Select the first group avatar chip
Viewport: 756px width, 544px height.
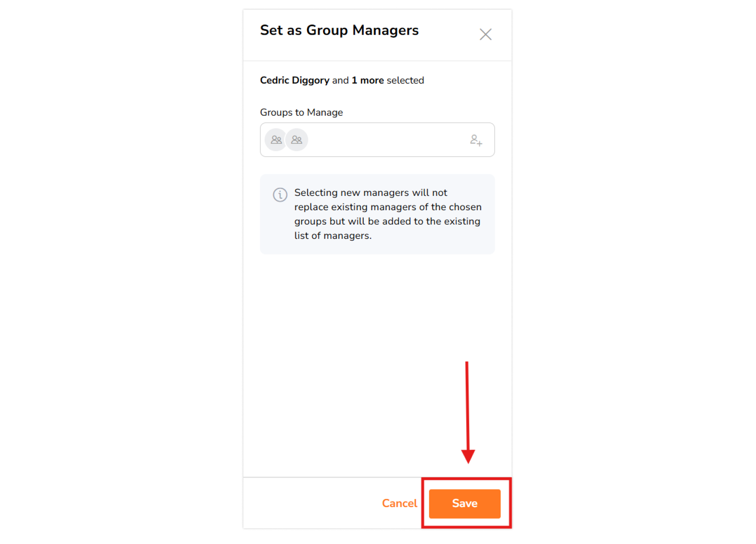pyautogui.click(x=276, y=140)
